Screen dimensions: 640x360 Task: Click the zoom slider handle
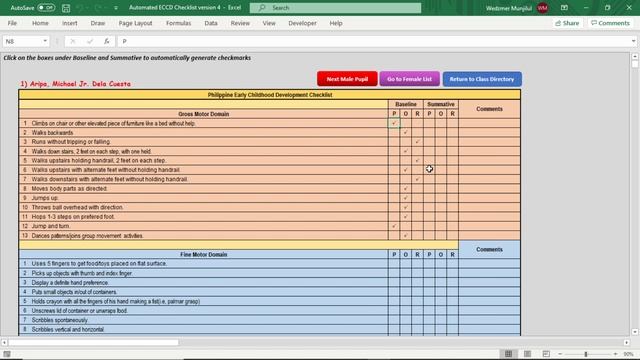[586, 354]
